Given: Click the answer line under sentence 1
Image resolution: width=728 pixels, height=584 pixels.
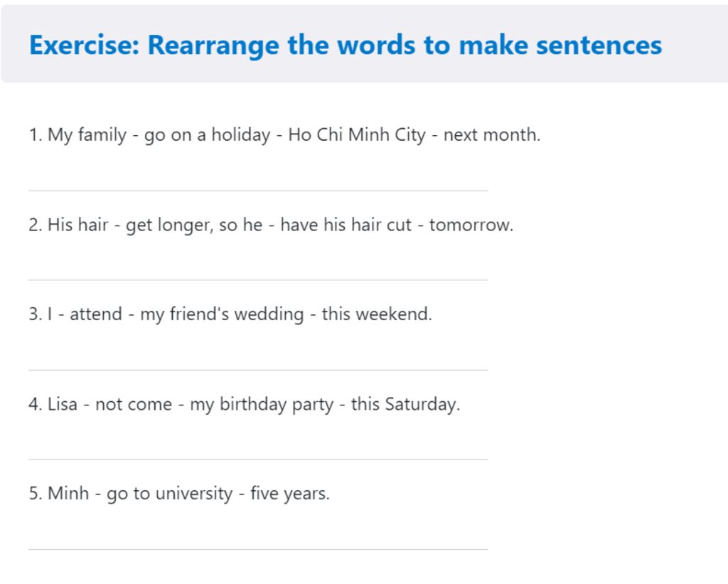Looking at the screenshot, I should (x=258, y=191).
